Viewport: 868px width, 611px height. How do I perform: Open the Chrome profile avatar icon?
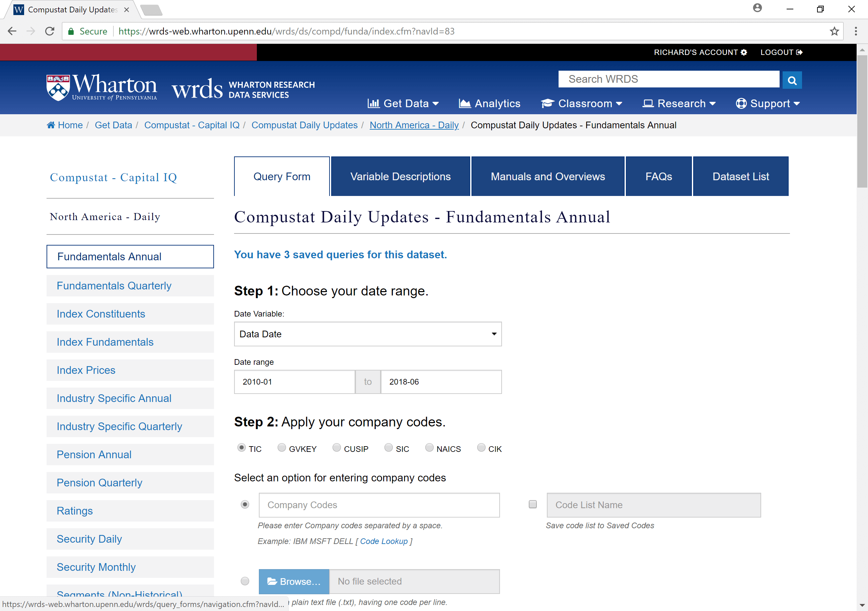pos(757,8)
